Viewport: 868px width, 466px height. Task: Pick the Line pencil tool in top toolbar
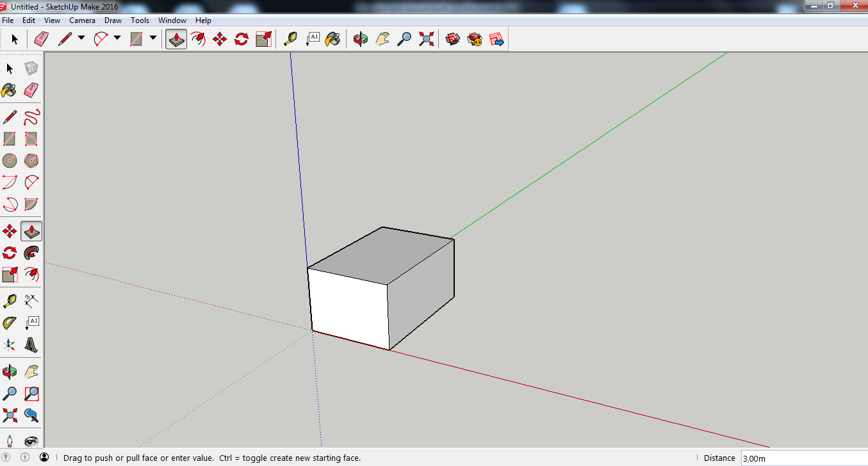point(65,39)
